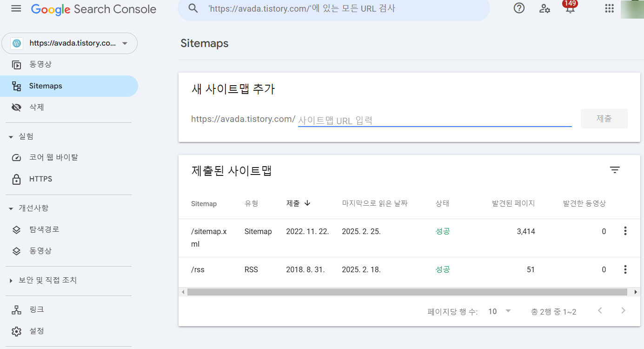Open notifications bell with 149 badge

pyautogui.click(x=570, y=7)
